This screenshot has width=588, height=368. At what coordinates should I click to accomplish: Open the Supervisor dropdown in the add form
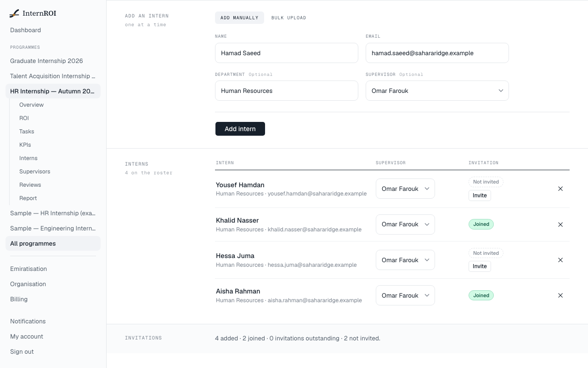pos(437,91)
